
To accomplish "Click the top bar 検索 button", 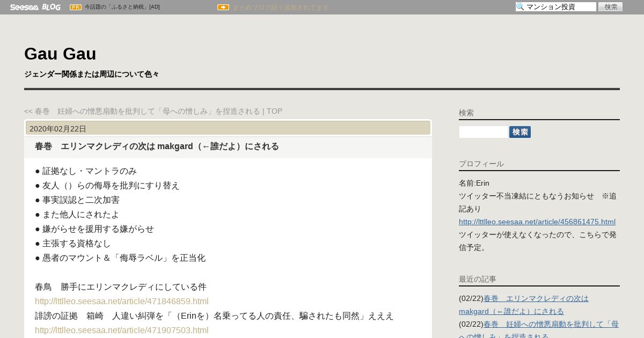I will (610, 7).
